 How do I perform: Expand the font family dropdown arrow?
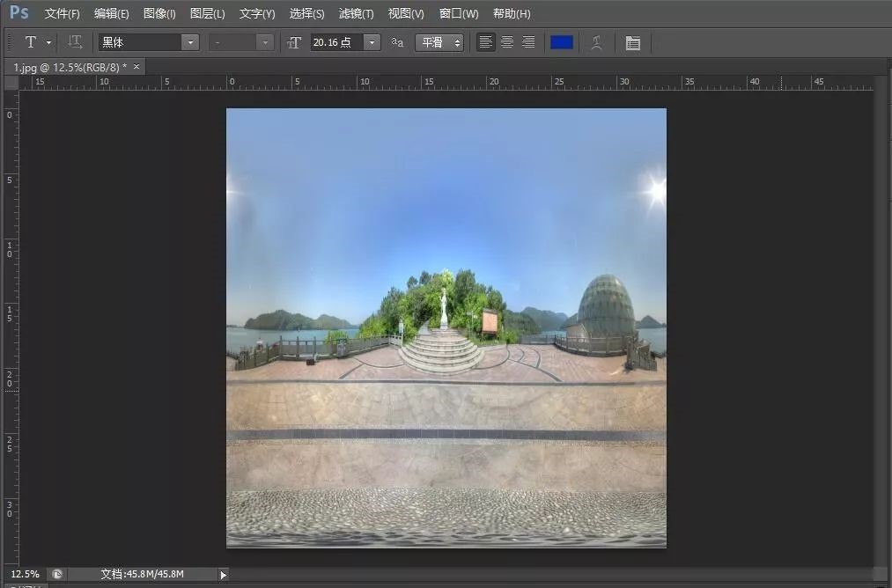pos(190,42)
